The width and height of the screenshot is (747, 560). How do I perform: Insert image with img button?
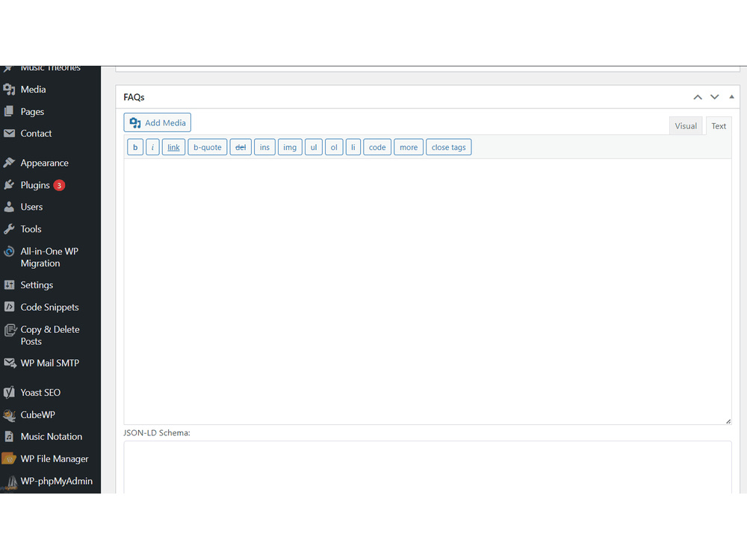click(x=290, y=147)
